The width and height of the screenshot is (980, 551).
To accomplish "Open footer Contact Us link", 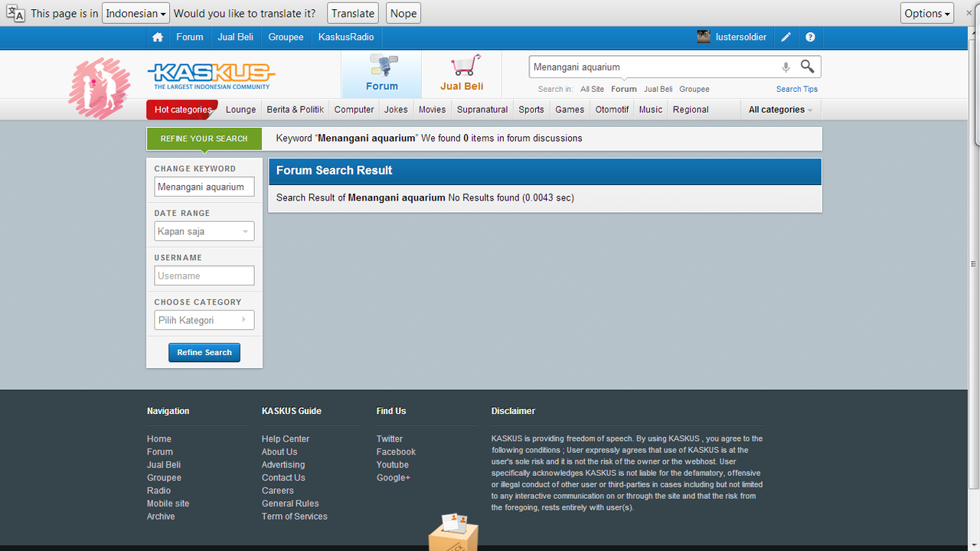I will point(283,478).
